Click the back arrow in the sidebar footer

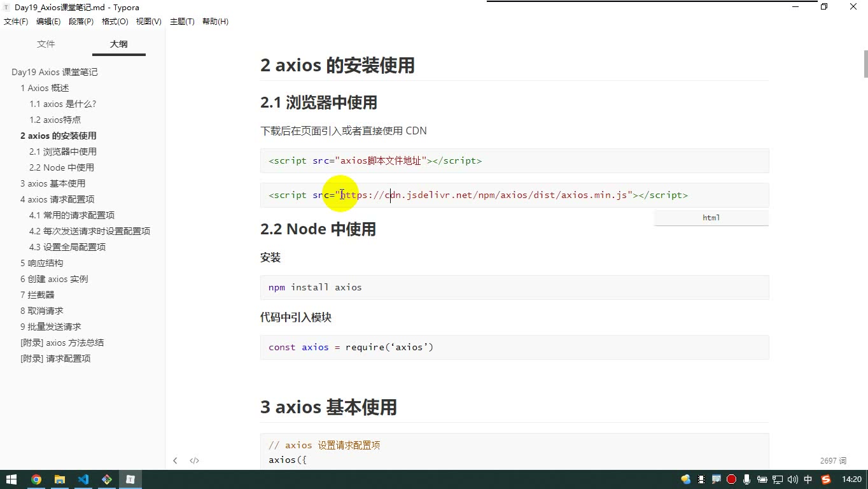click(x=175, y=460)
